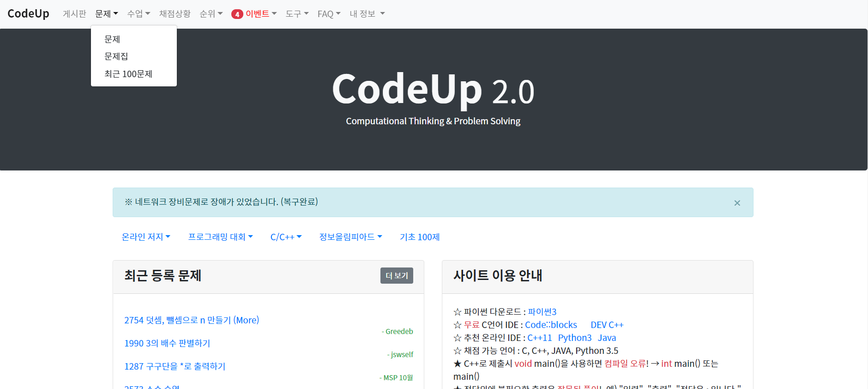This screenshot has height=389, width=868.
Task: Click the jswself author text
Action: click(400, 355)
